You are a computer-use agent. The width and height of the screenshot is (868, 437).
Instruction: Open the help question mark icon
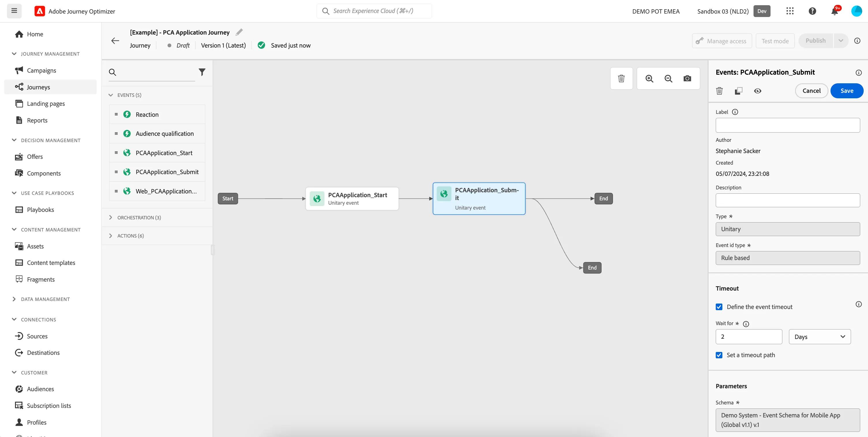(x=812, y=11)
